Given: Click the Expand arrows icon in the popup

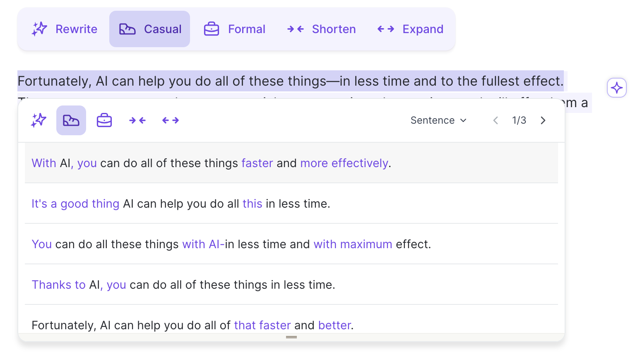Looking at the screenshot, I should (x=171, y=120).
